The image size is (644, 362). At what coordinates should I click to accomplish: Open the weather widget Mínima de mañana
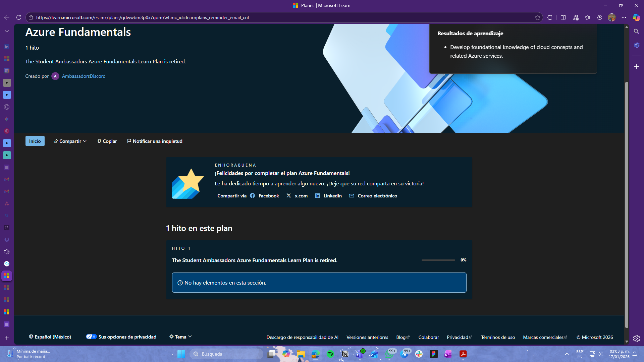(x=29, y=354)
